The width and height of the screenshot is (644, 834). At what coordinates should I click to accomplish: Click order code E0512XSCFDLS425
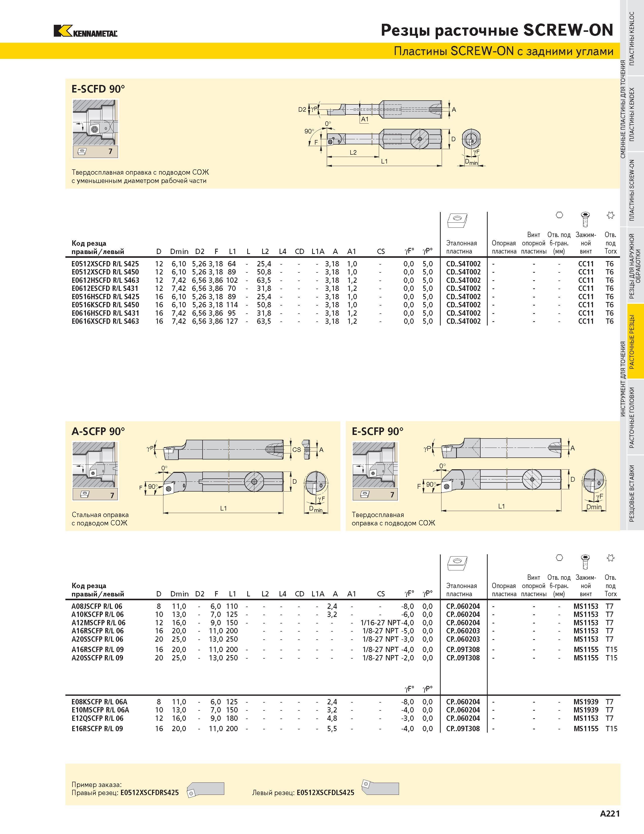(326, 793)
